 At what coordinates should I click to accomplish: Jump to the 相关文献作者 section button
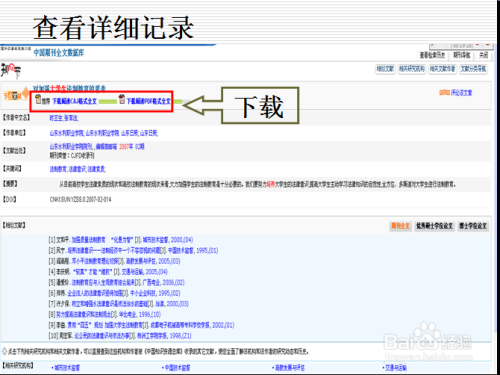tap(442, 69)
